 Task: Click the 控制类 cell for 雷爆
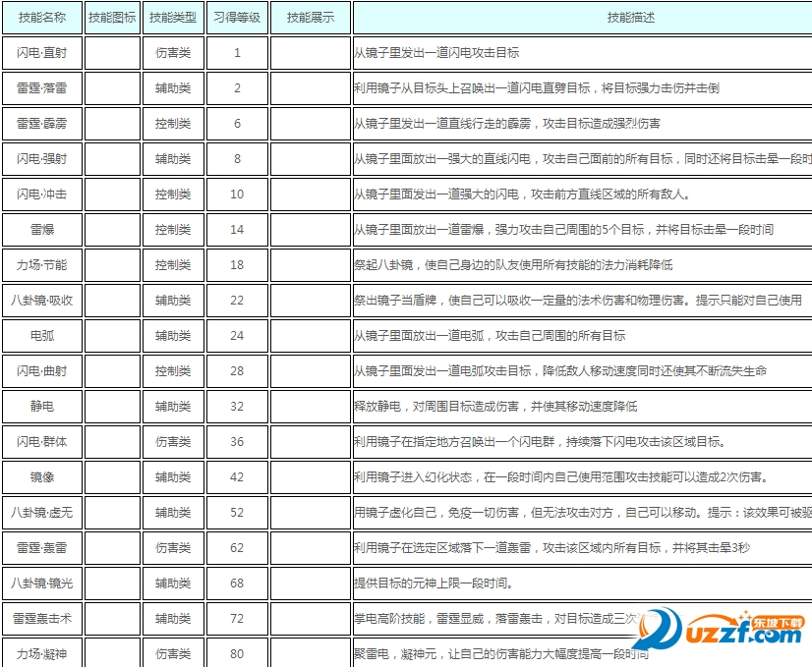(x=173, y=230)
